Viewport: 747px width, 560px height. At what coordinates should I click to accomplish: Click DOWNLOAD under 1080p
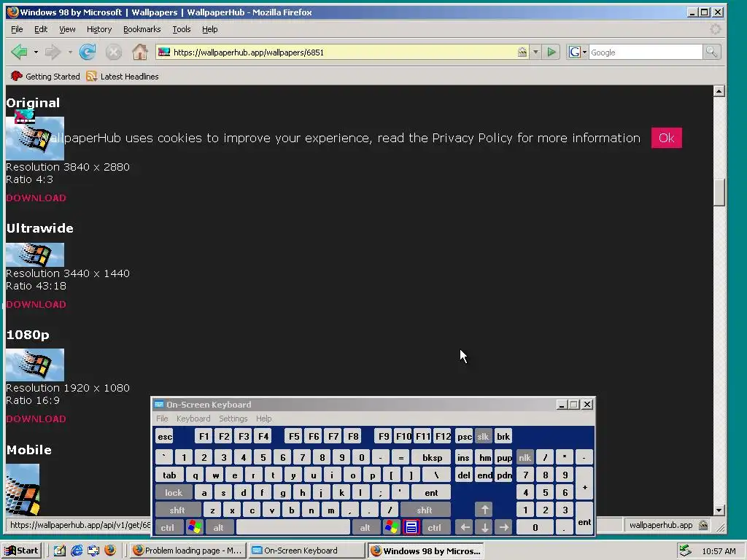[x=36, y=419]
